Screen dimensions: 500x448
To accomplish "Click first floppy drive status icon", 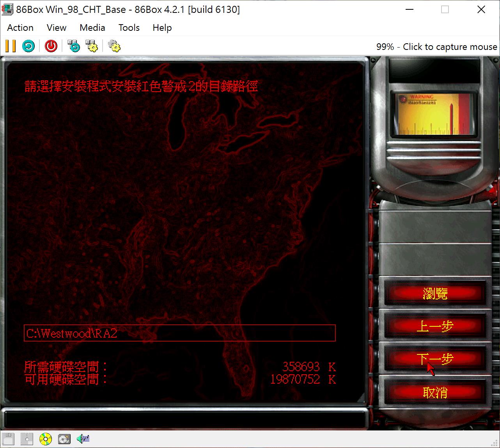I will (x=8, y=439).
